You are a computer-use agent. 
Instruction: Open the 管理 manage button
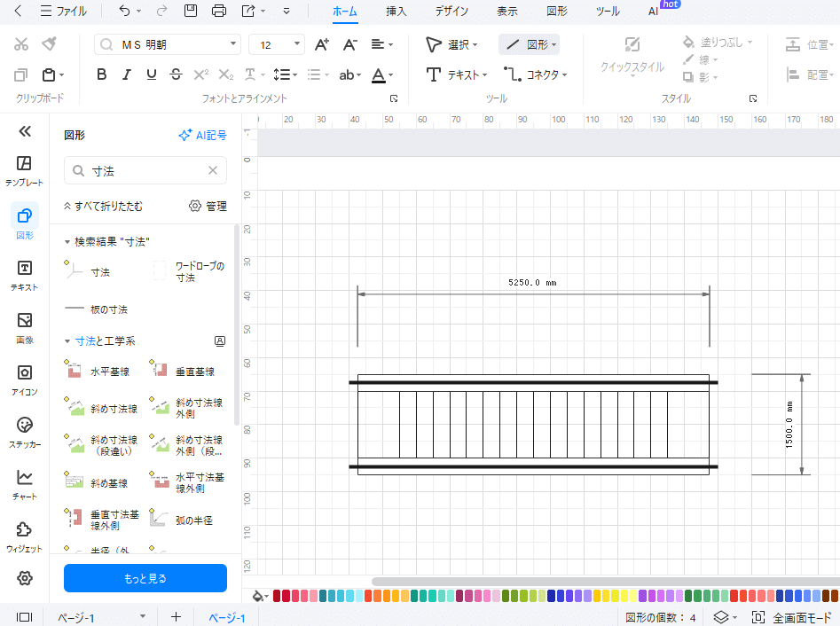click(208, 207)
